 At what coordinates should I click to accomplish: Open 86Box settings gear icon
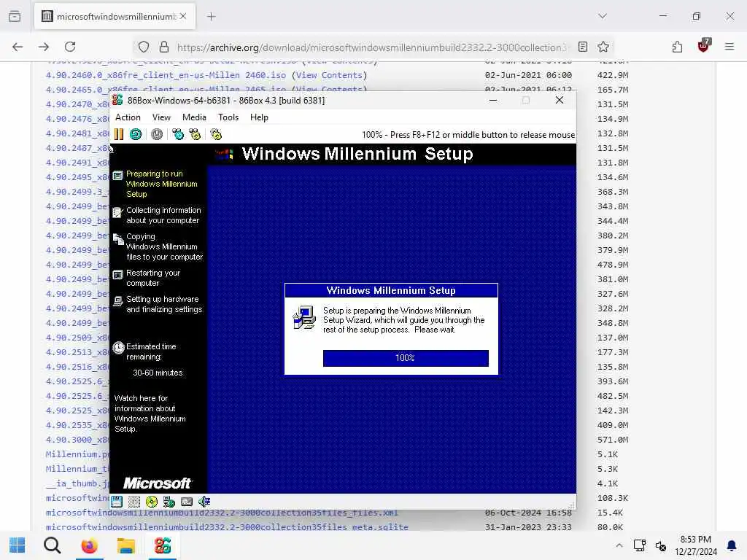(x=216, y=134)
